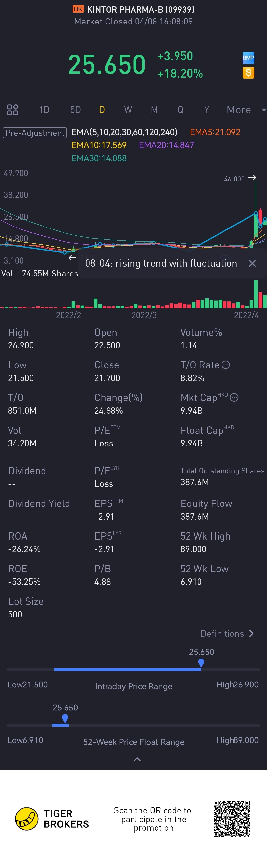Collapse the stock details panel chevron

(137, 759)
